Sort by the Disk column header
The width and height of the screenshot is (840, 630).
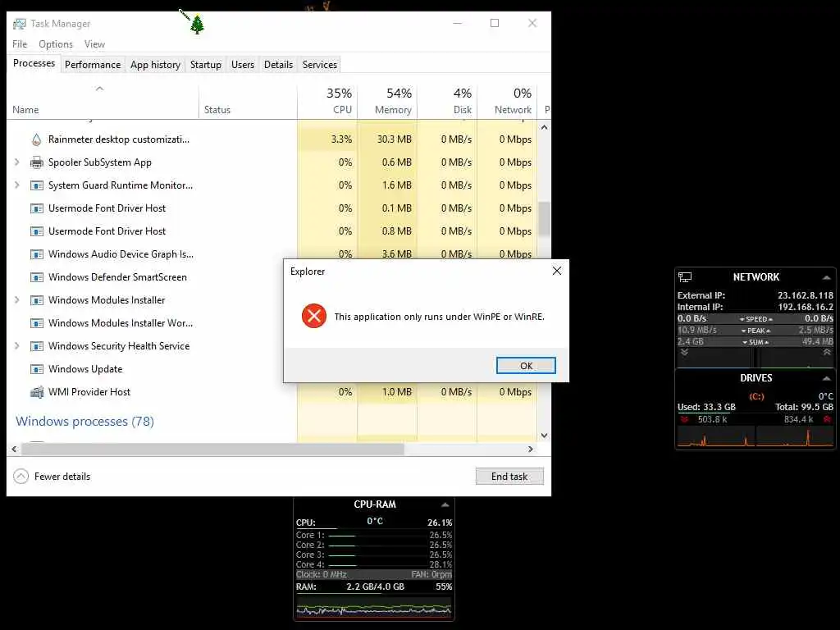[x=447, y=102]
